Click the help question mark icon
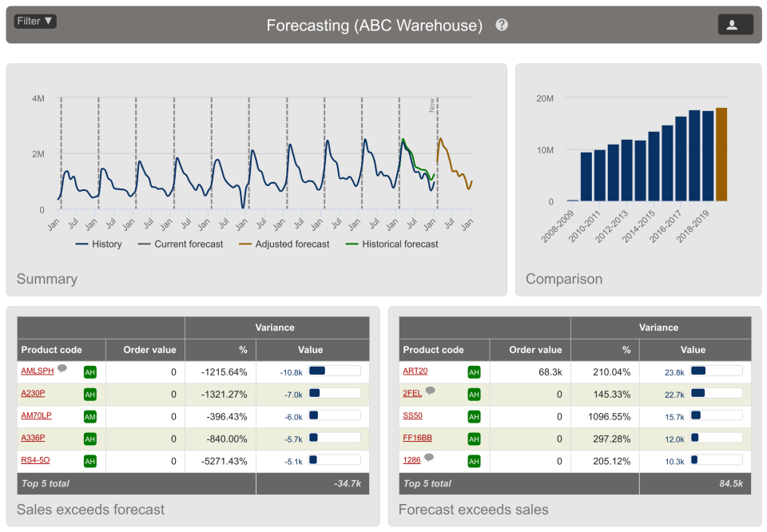 click(502, 25)
